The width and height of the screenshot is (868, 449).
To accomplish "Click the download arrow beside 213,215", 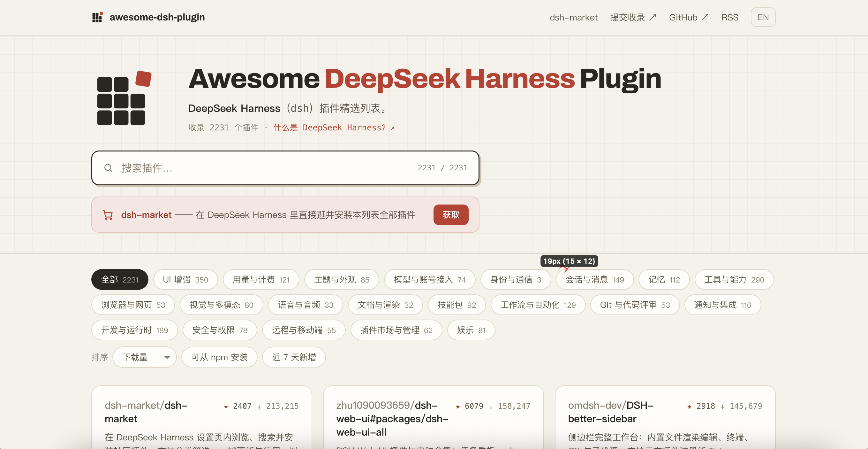I will tap(259, 406).
